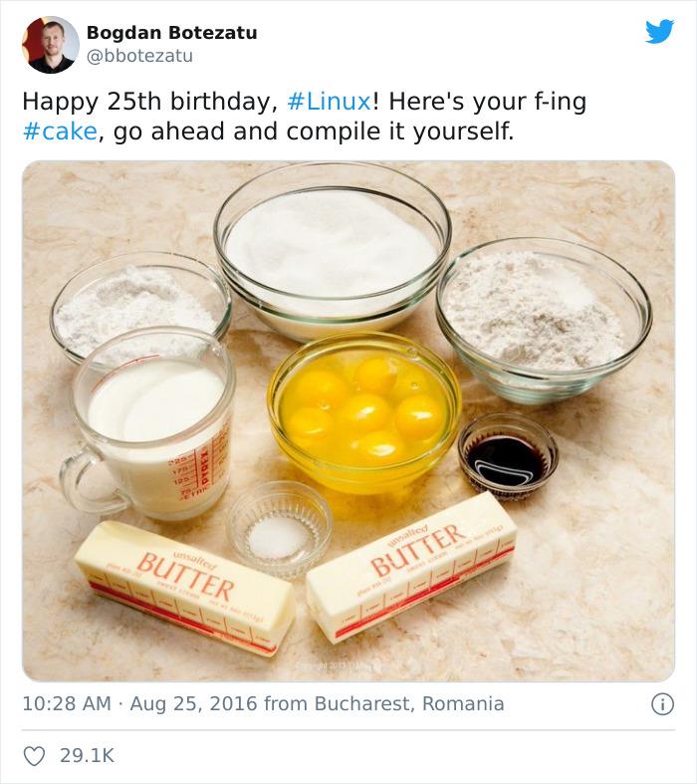Open Bogdan Botezatu's profile avatar
This screenshot has height=784, width=697.
pos(50,45)
